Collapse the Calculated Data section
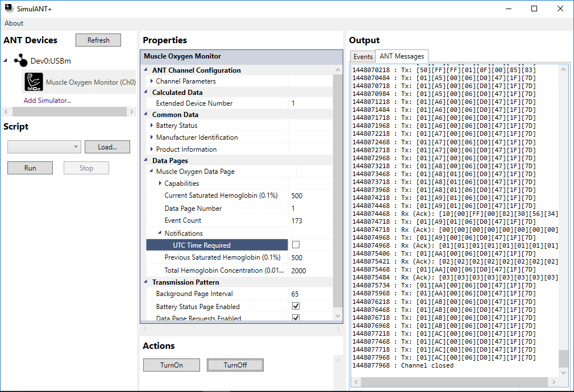Viewport: 574px width, 392px height. 145,92
